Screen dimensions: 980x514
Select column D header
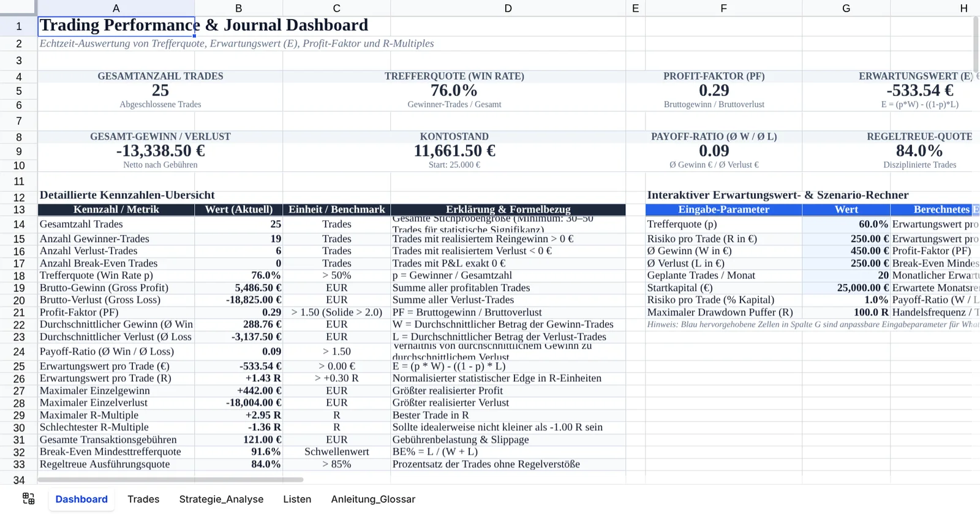coord(508,8)
